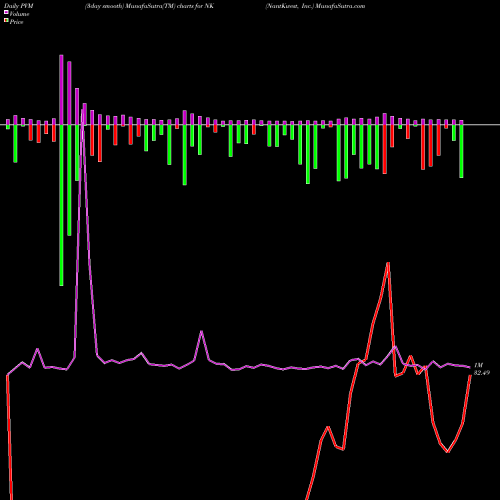
Task: Click the "1M" label beside the volume line
Action: coord(478,365)
